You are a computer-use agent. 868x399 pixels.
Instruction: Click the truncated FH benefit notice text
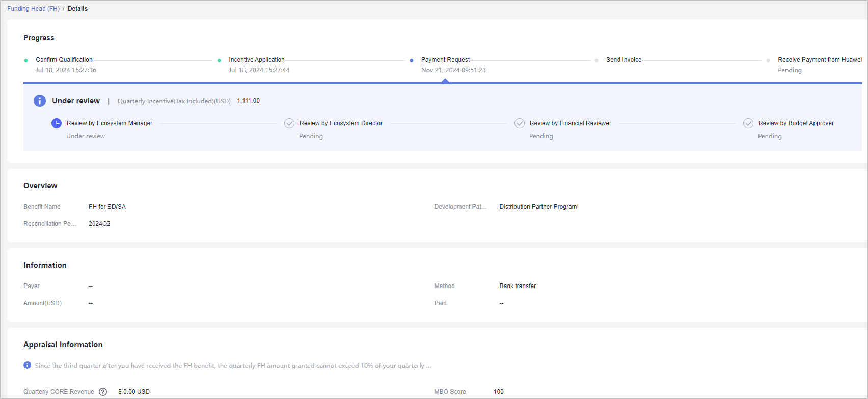point(233,366)
